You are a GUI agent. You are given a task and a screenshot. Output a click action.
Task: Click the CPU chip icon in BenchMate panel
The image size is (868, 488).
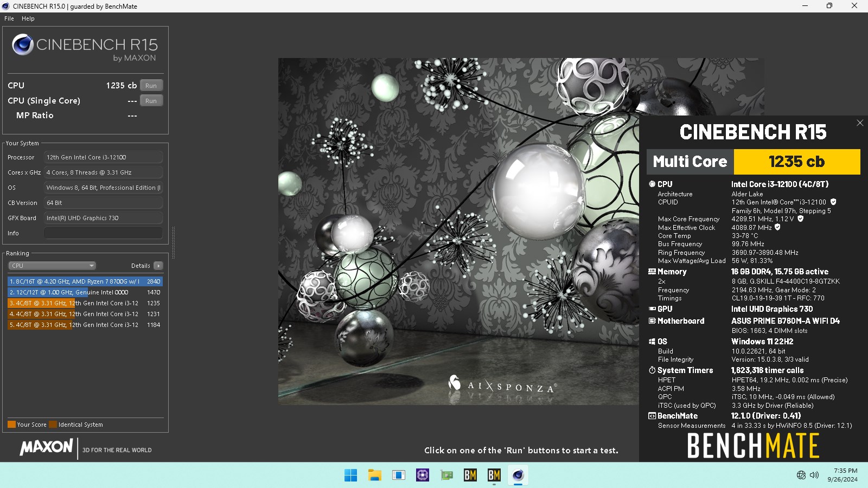(x=652, y=184)
